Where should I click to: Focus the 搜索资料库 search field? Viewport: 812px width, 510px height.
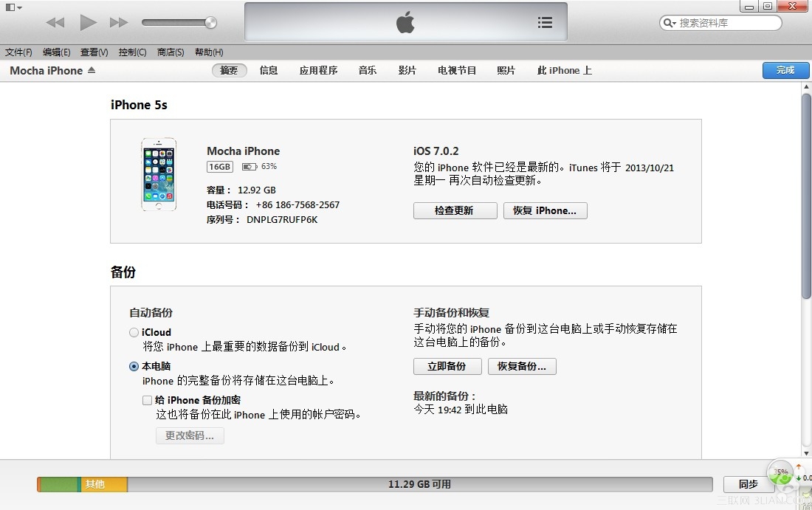point(720,23)
